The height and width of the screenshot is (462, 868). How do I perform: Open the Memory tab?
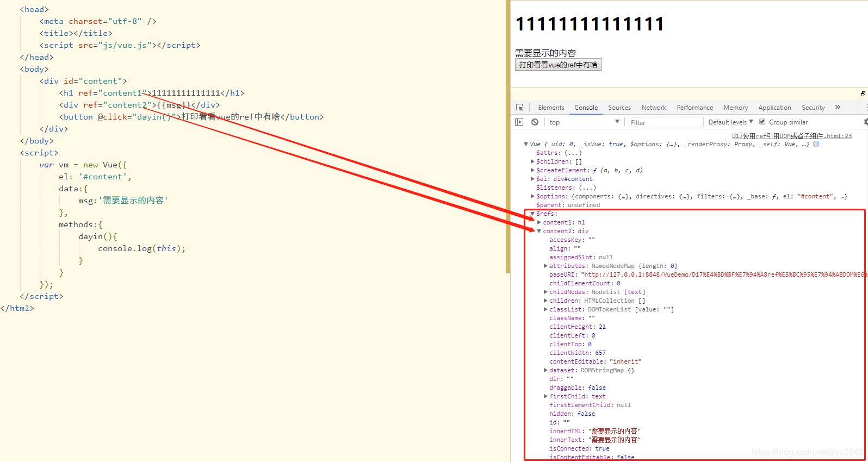pos(735,108)
